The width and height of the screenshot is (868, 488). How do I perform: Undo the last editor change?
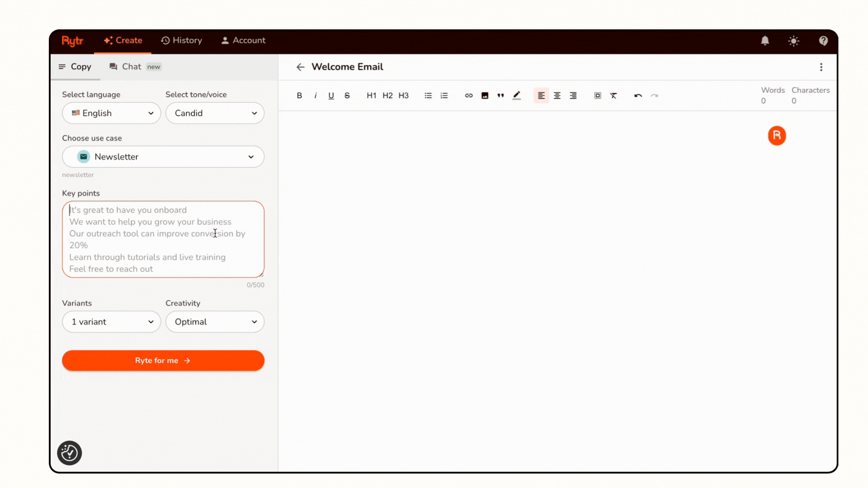pos(638,95)
